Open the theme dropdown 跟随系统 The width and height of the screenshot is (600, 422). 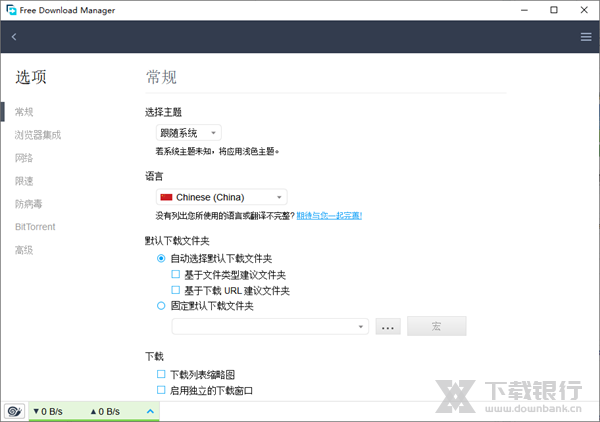pos(189,133)
